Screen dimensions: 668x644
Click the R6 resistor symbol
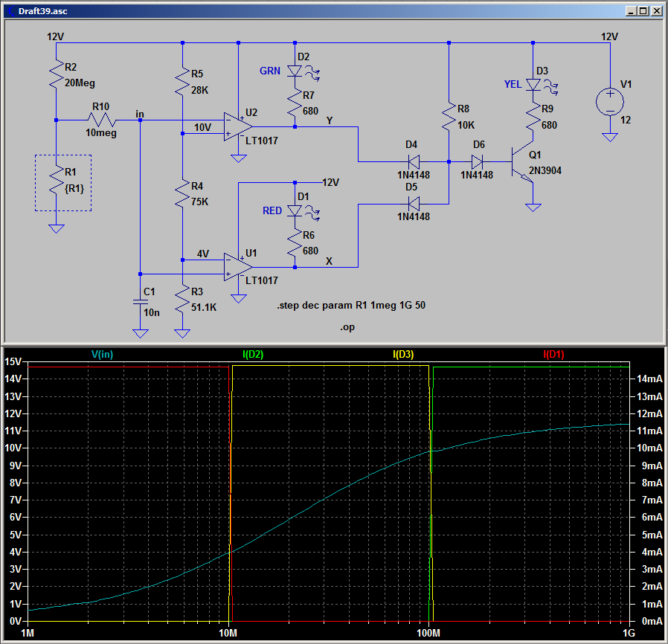[x=295, y=242]
